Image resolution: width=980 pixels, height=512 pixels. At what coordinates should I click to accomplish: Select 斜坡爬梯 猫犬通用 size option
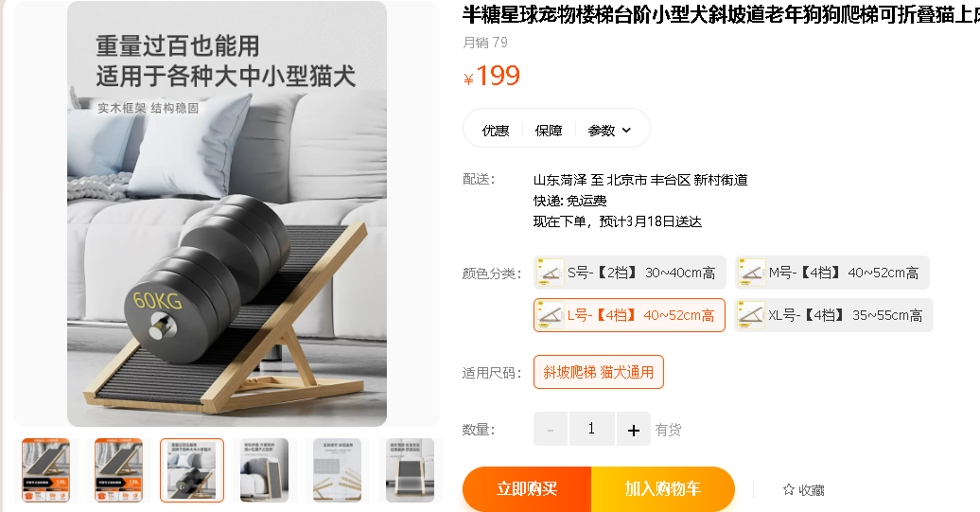(x=598, y=372)
